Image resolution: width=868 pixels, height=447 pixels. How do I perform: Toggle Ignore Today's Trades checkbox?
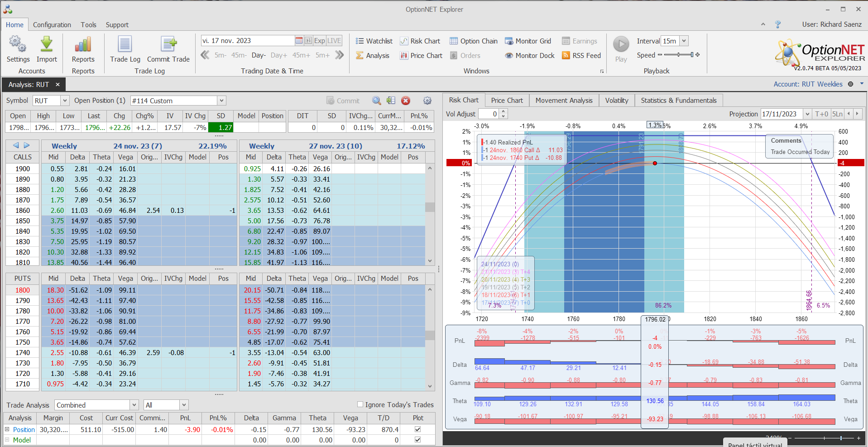tap(360, 404)
